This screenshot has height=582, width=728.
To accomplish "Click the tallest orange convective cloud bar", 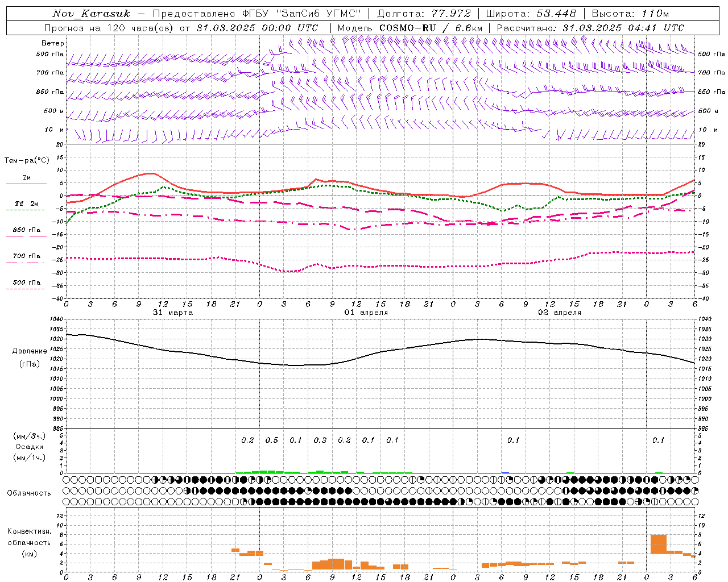I will click(659, 544).
